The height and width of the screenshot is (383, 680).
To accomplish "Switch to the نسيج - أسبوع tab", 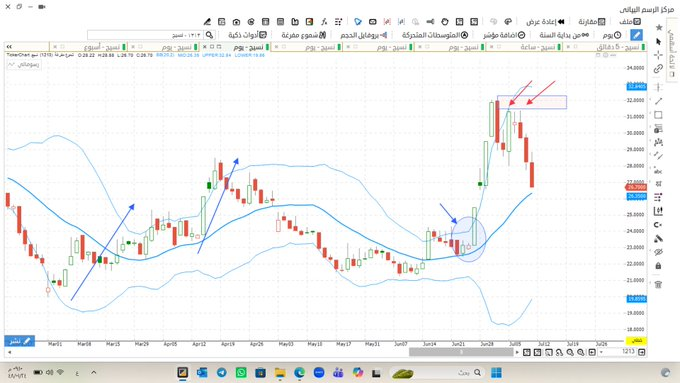I will (88, 47).
